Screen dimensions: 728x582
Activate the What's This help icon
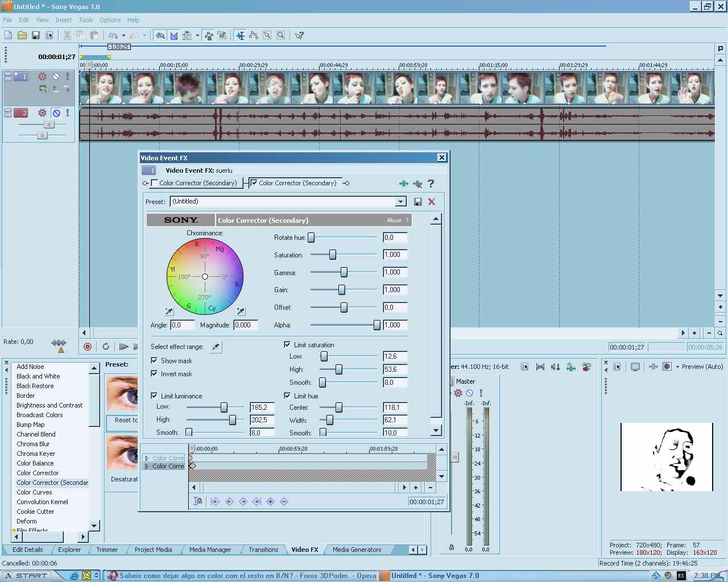[x=299, y=35]
